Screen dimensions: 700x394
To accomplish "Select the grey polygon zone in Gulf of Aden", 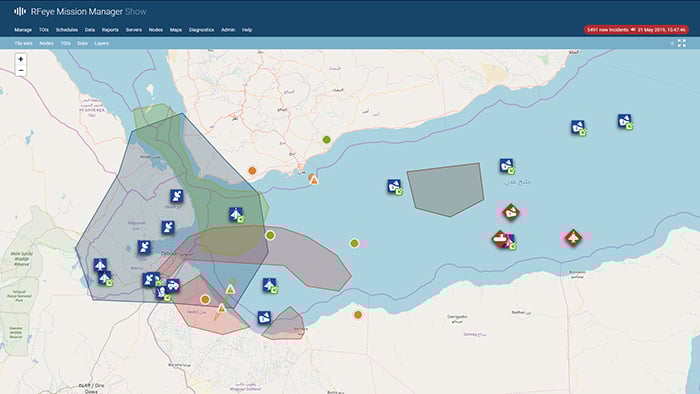I will (446, 190).
